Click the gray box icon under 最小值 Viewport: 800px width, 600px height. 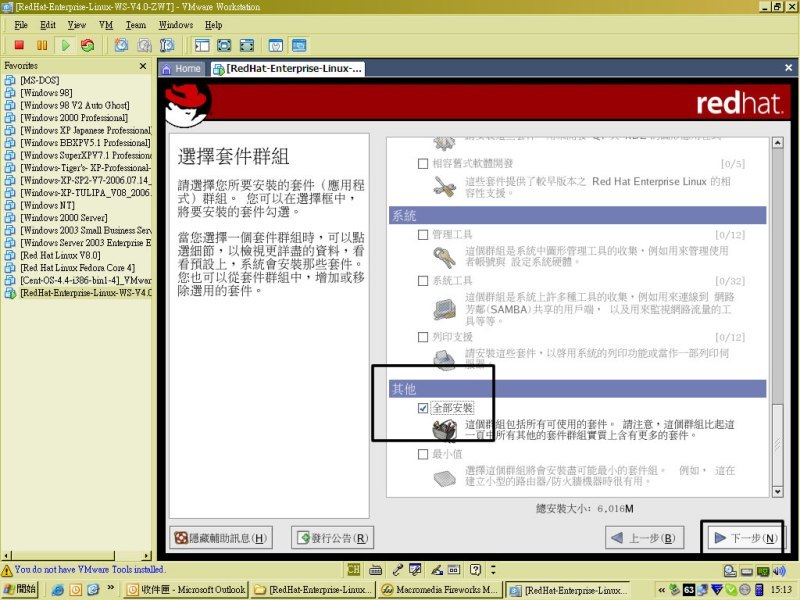[x=444, y=478]
